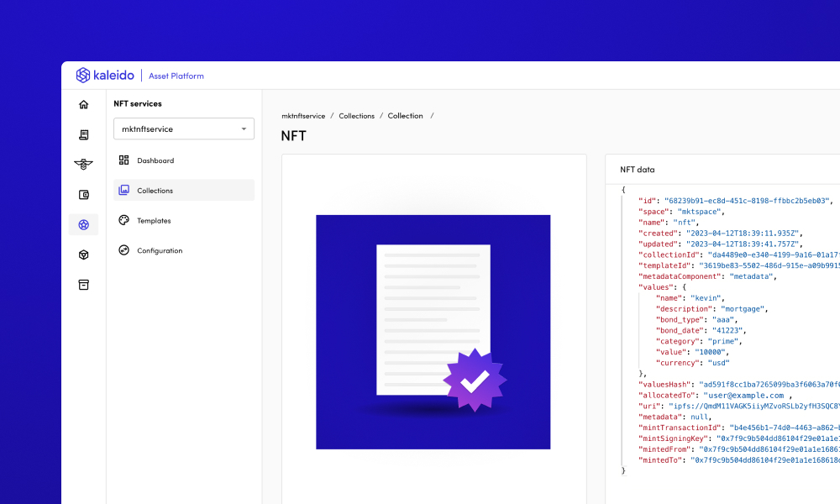Open the wallet sidebar icon
The width and height of the screenshot is (840, 504).
click(83, 194)
